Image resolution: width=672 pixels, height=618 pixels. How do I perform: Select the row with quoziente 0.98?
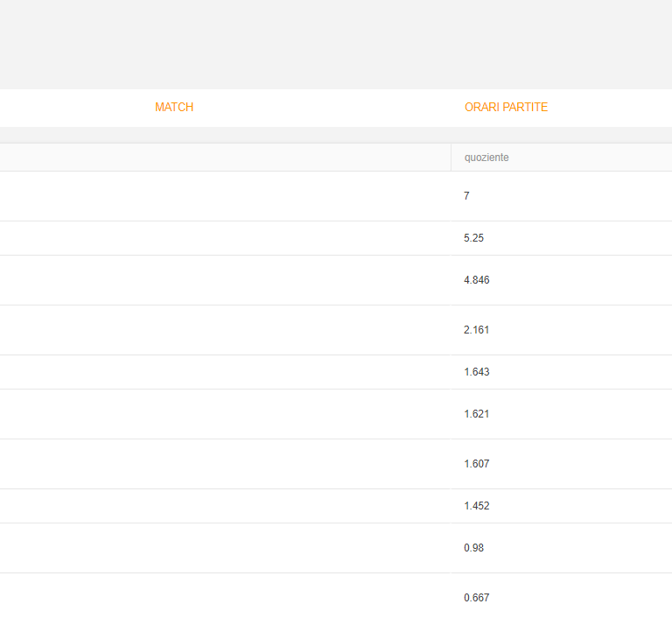click(x=336, y=548)
